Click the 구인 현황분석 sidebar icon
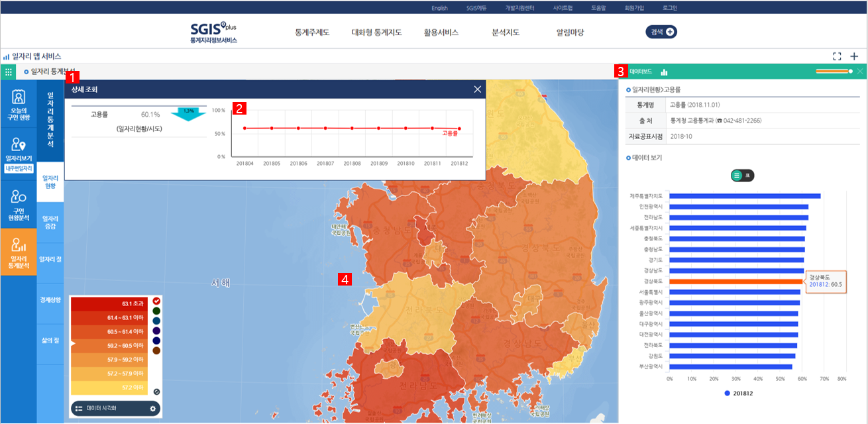 [18, 201]
